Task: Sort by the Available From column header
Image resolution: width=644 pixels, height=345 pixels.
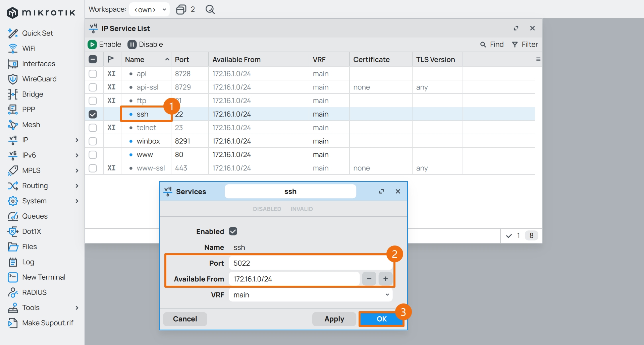Action: (x=259, y=59)
